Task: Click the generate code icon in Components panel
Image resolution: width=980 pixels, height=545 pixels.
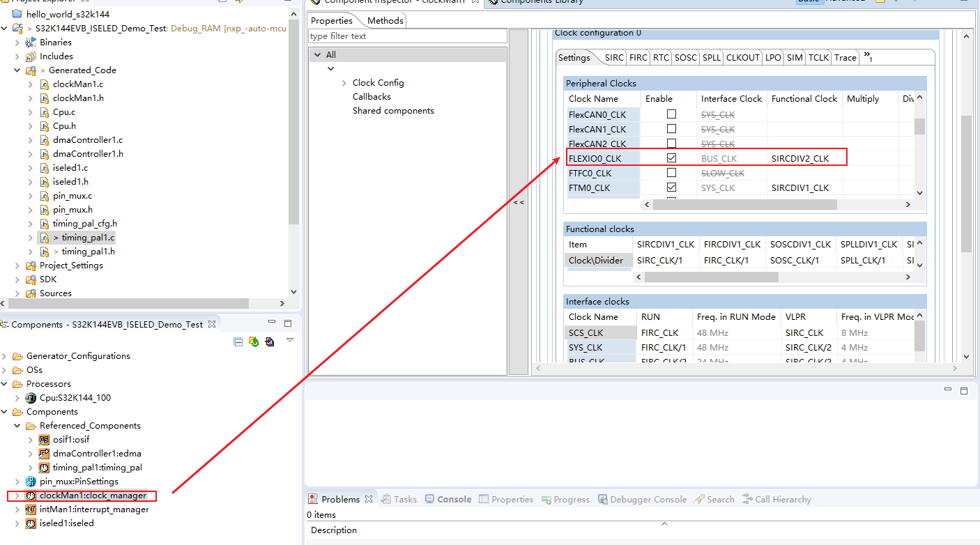Action: tap(254, 341)
